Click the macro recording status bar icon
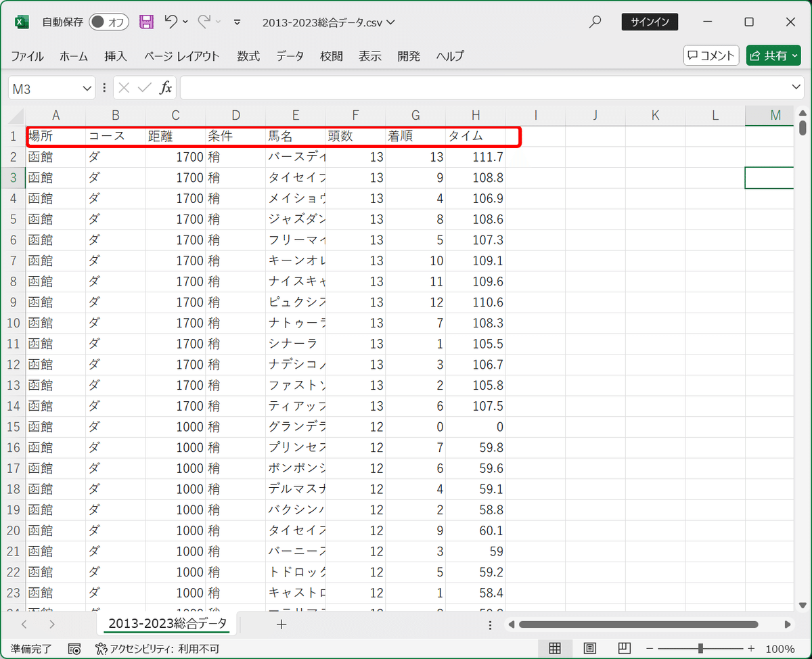The image size is (812, 659). pos(74,648)
